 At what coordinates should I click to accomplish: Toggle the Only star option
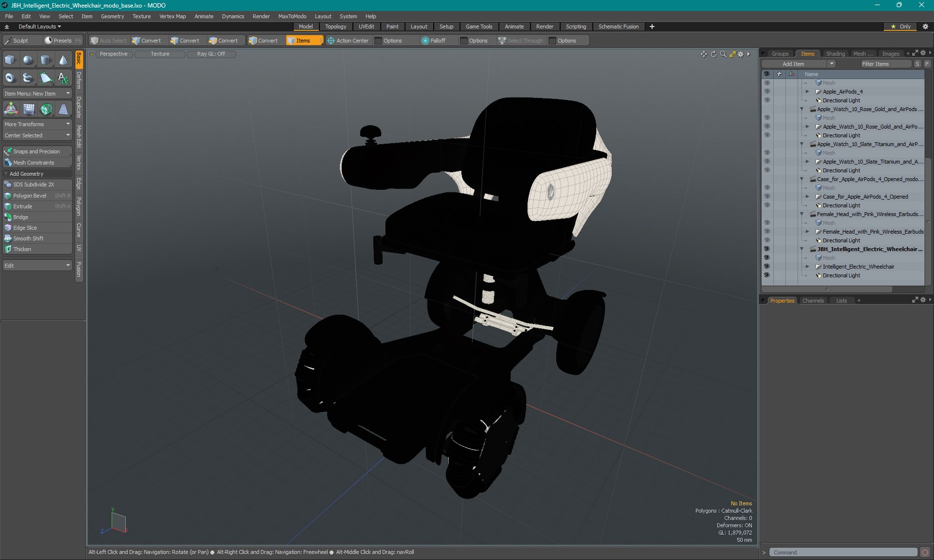pos(901,26)
